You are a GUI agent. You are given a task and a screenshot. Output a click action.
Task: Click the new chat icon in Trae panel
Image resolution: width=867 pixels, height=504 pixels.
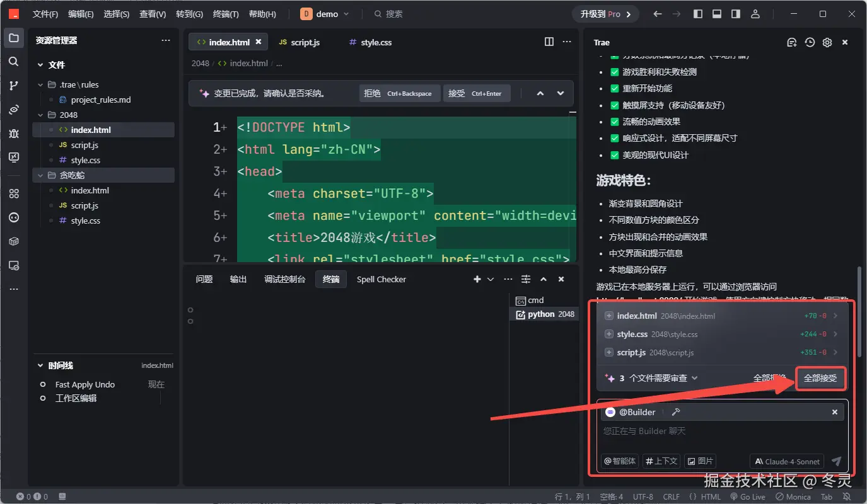(x=792, y=42)
